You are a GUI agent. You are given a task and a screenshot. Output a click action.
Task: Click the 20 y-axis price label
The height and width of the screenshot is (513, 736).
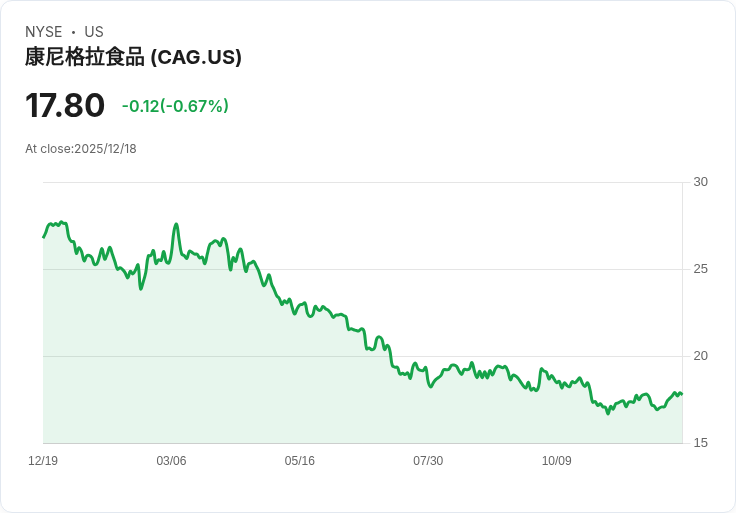[x=700, y=356]
